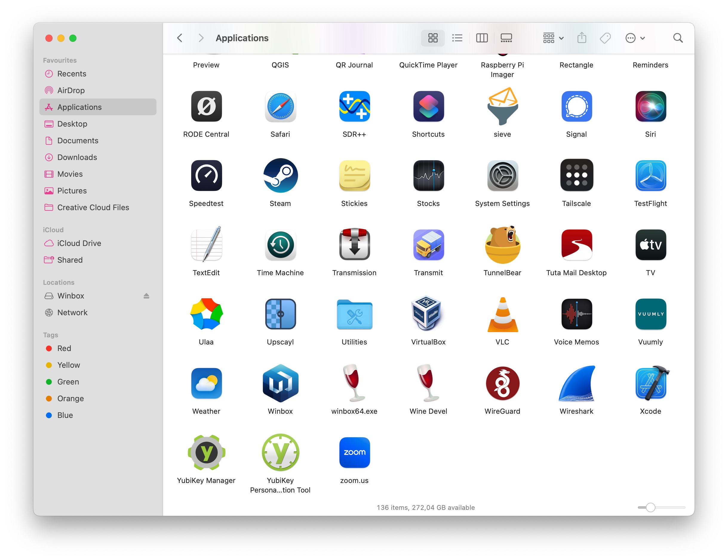Eject the Winbox volume
The height and width of the screenshot is (560, 728).
tap(146, 296)
